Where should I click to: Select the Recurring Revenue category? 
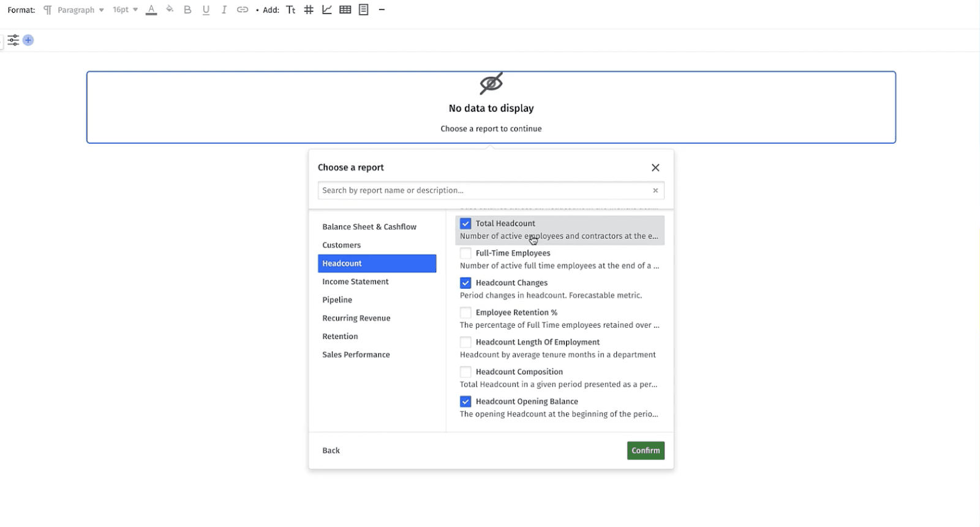[x=377, y=318]
